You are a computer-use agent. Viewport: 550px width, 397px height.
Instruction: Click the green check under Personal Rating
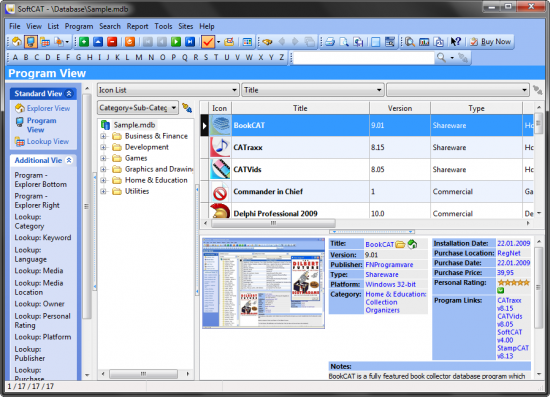(501, 290)
